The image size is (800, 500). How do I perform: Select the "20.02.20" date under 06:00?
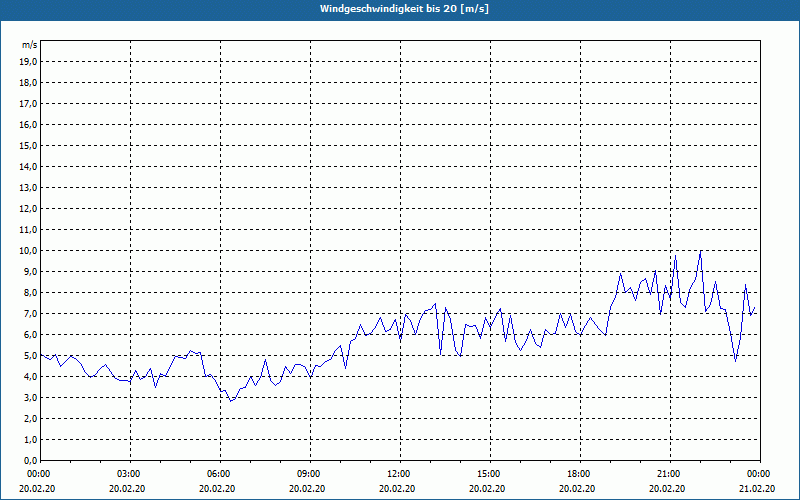click(217, 488)
